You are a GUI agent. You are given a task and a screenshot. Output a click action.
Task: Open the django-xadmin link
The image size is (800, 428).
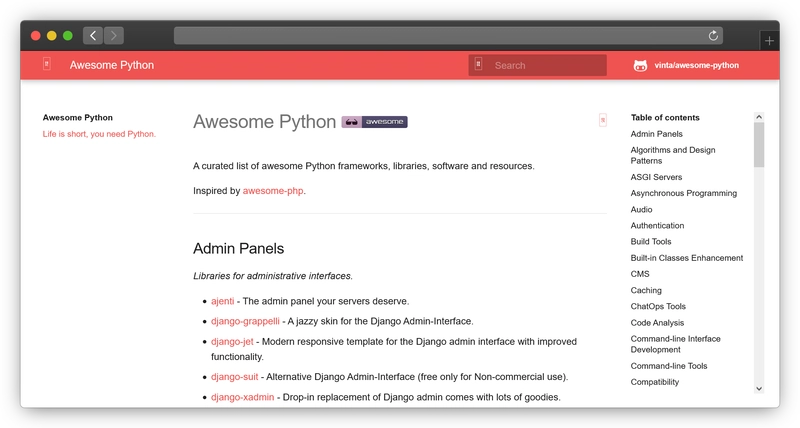coord(243,397)
